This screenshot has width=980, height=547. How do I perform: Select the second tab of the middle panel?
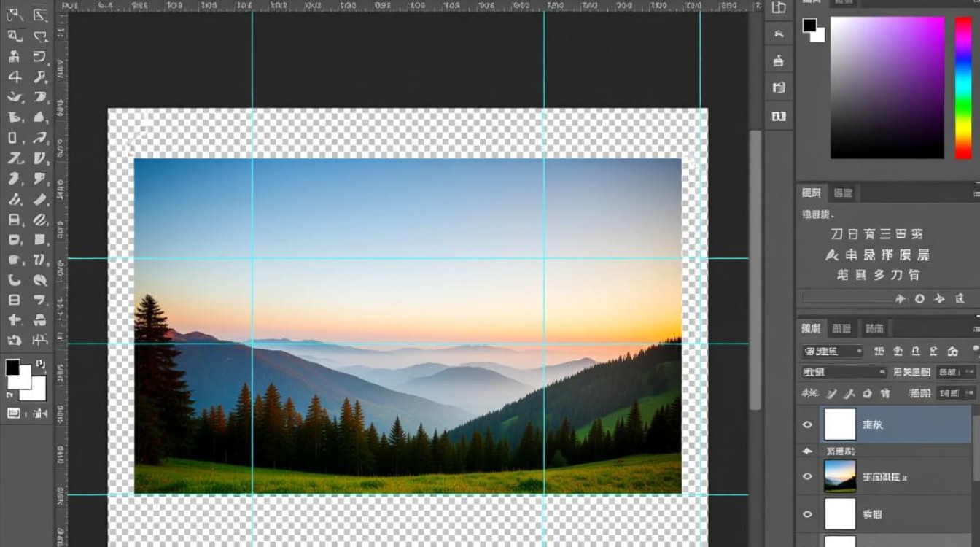point(843,193)
